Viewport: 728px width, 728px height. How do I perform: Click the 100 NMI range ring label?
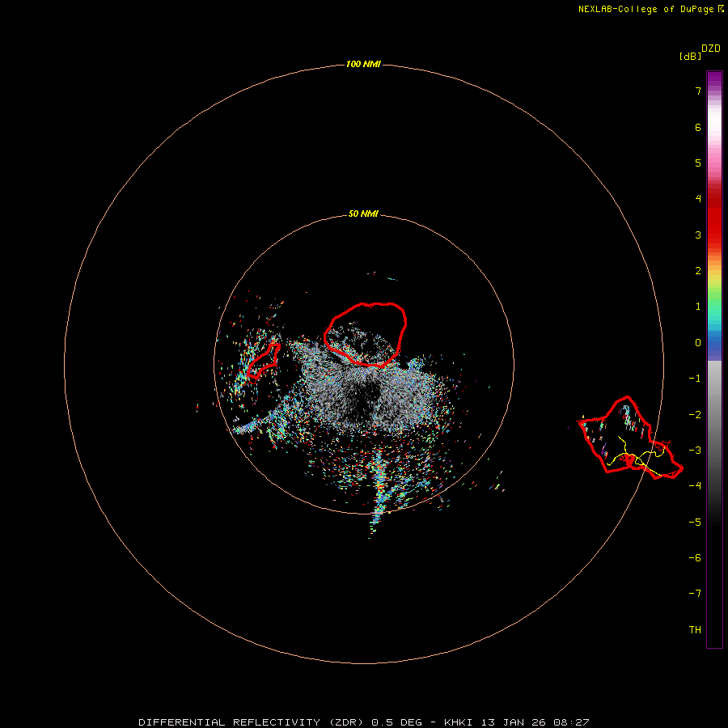[x=363, y=64]
